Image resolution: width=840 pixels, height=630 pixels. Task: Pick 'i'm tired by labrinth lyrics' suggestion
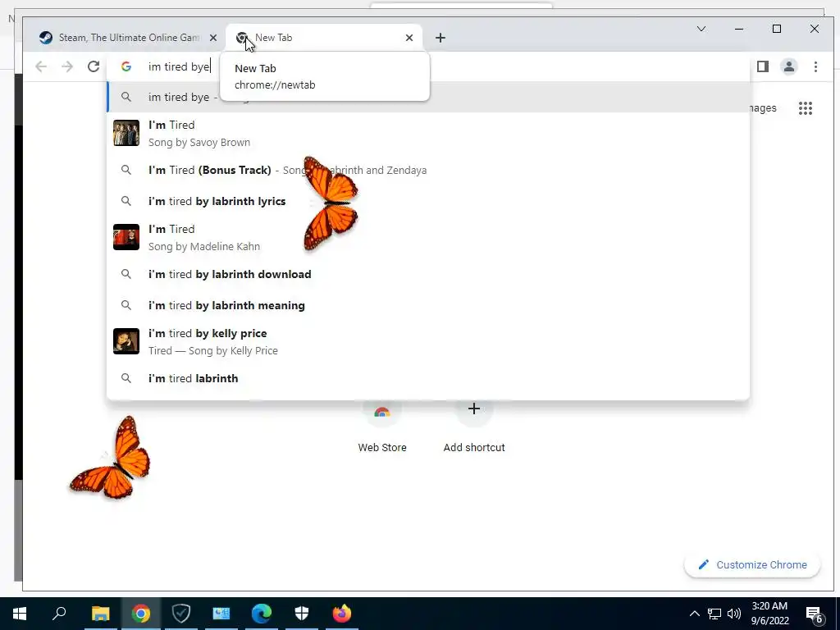click(x=427, y=201)
